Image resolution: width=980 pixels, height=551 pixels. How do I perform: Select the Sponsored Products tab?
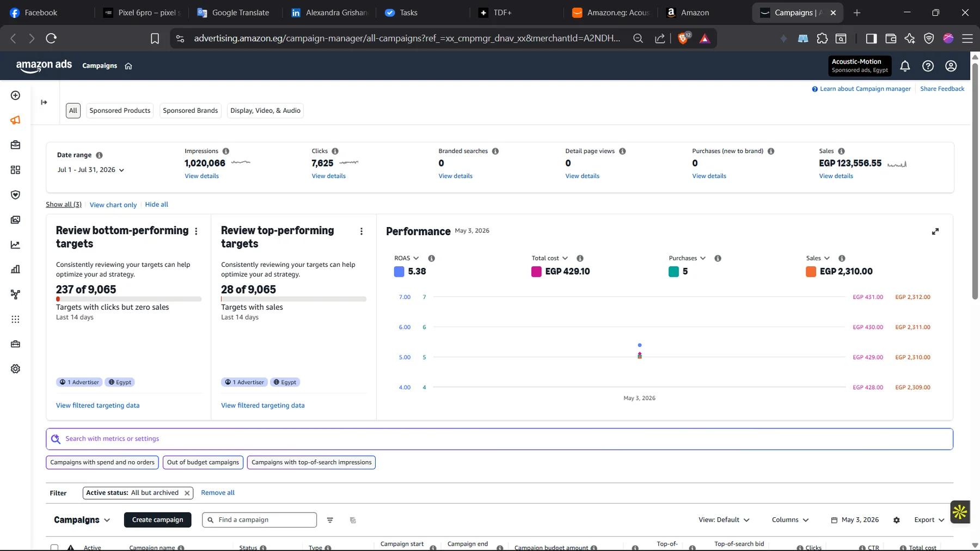(120, 111)
